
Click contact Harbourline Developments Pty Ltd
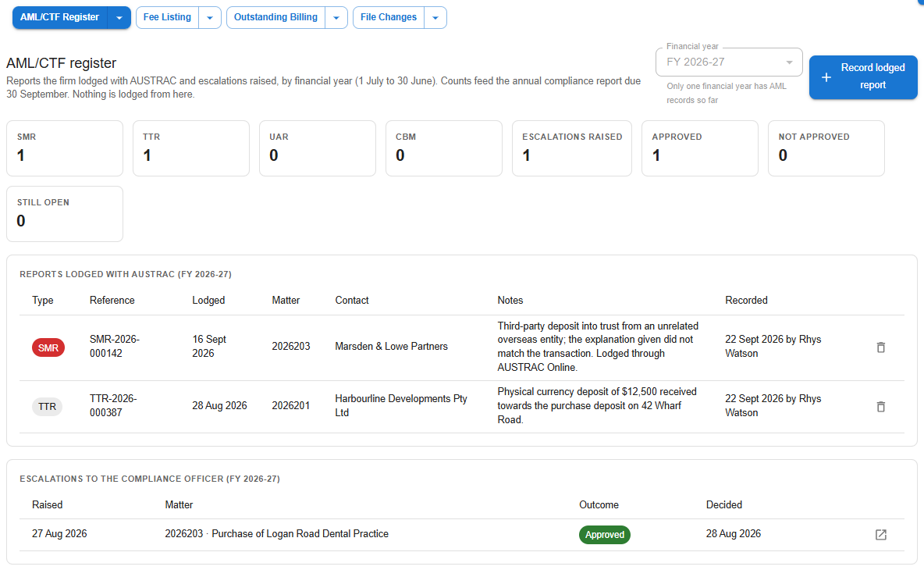[x=401, y=405]
